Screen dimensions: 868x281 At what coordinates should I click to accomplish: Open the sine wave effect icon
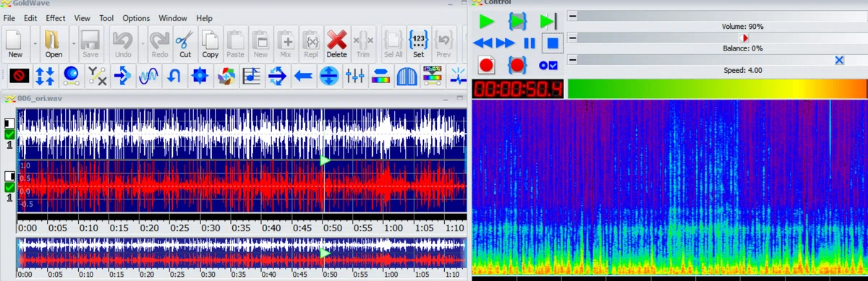148,74
